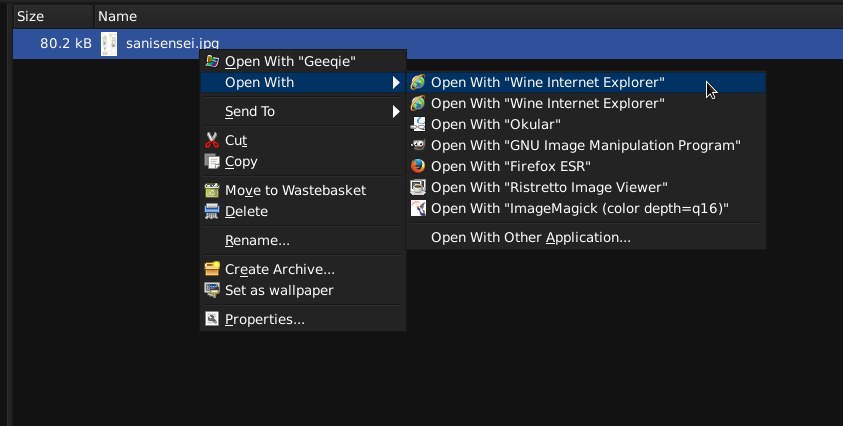The width and height of the screenshot is (843, 426).
Task: Click the Properties icon at the menu bottom
Action: pyautogui.click(x=211, y=319)
